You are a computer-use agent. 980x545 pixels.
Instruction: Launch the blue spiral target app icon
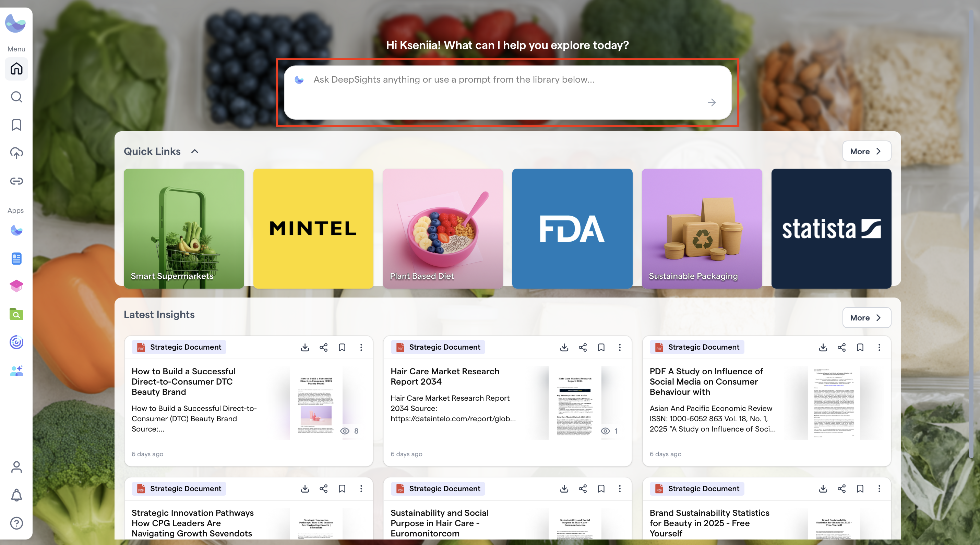tap(16, 342)
